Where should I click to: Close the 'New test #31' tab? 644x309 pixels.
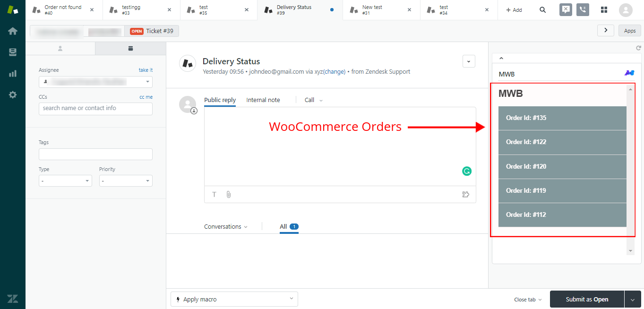tap(409, 10)
